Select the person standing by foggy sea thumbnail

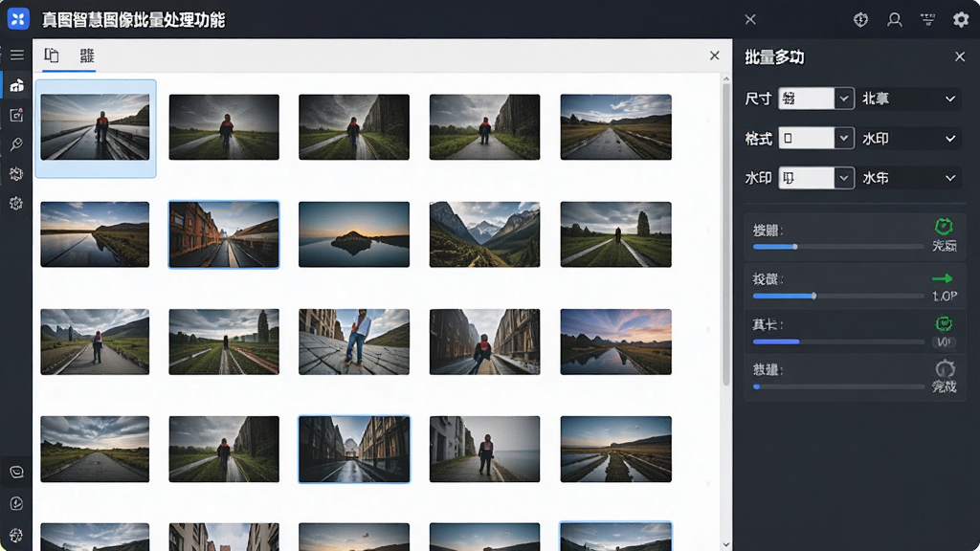[x=484, y=450]
